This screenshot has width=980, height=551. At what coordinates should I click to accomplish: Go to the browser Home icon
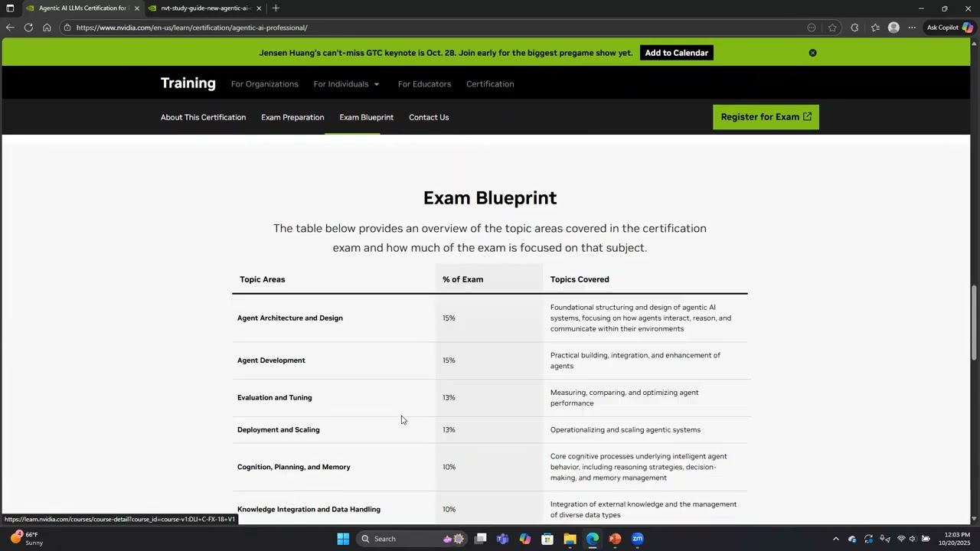pyautogui.click(x=47, y=28)
